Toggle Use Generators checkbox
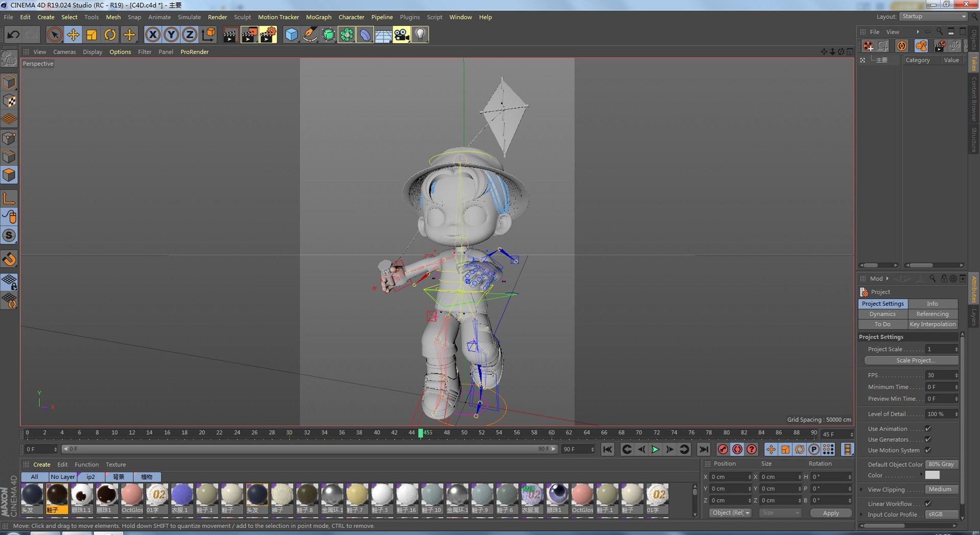The height and width of the screenshot is (535, 980). point(928,439)
